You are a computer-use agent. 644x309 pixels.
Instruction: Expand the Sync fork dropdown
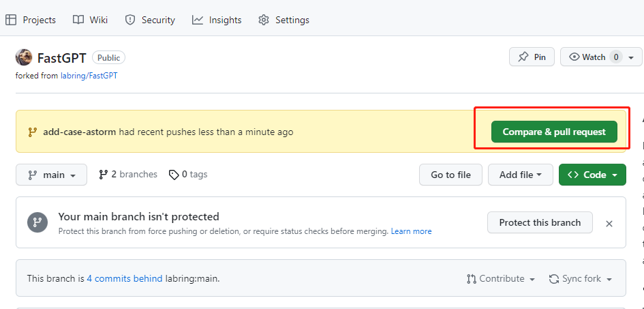point(581,278)
